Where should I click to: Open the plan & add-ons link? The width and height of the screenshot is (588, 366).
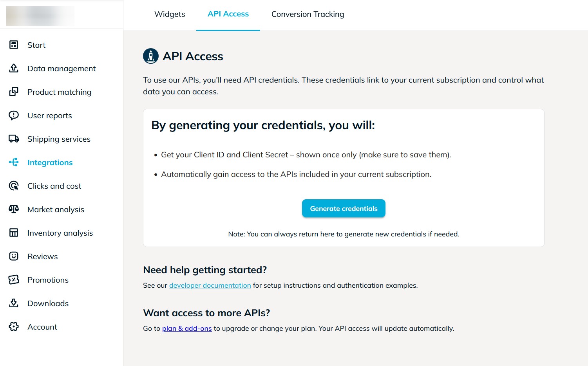187,328
